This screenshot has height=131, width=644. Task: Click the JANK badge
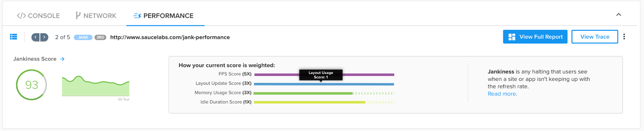(x=83, y=37)
